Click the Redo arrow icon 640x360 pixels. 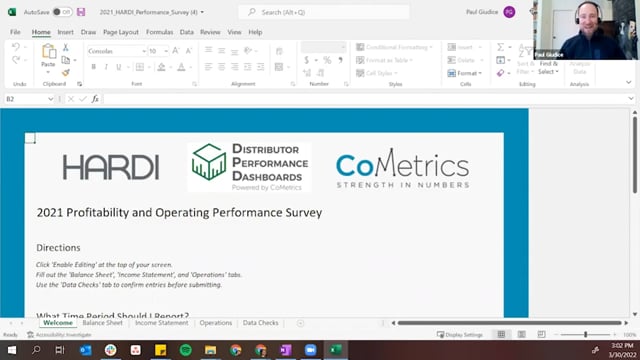(x=16, y=60)
